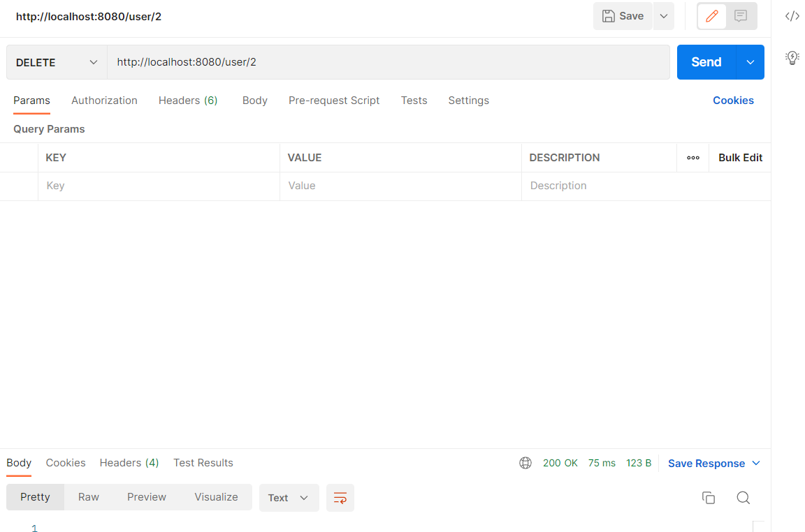Expand the Save Response dropdown chevron
805x532 pixels.
pyautogui.click(x=755, y=464)
